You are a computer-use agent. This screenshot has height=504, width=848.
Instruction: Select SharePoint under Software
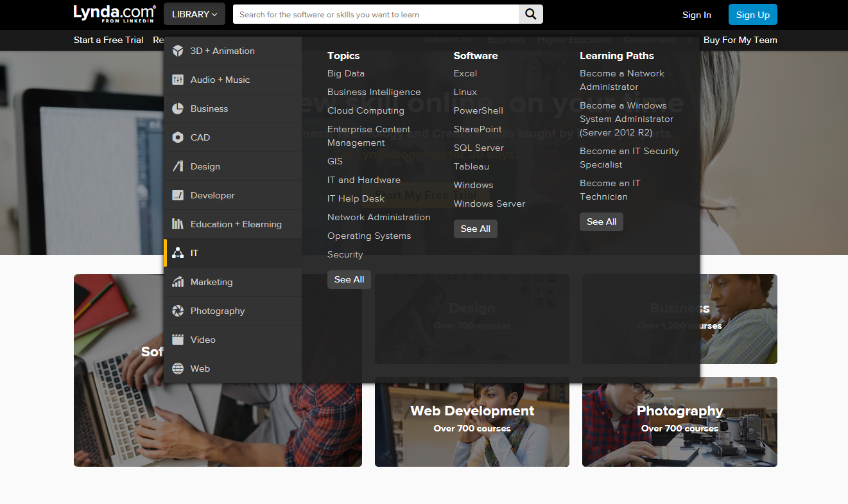click(478, 129)
